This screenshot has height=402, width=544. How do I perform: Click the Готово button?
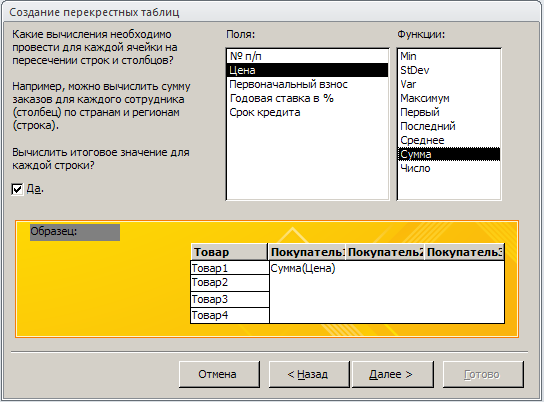point(483,374)
